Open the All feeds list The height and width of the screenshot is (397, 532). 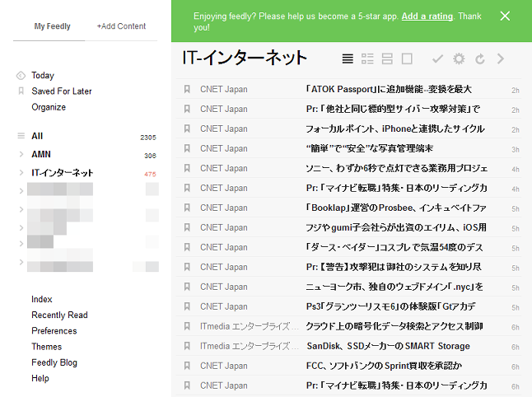point(37,136)
